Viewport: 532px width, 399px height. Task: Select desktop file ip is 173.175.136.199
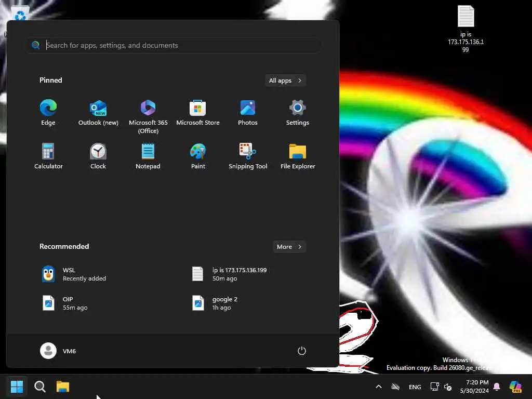coord(465,29)
